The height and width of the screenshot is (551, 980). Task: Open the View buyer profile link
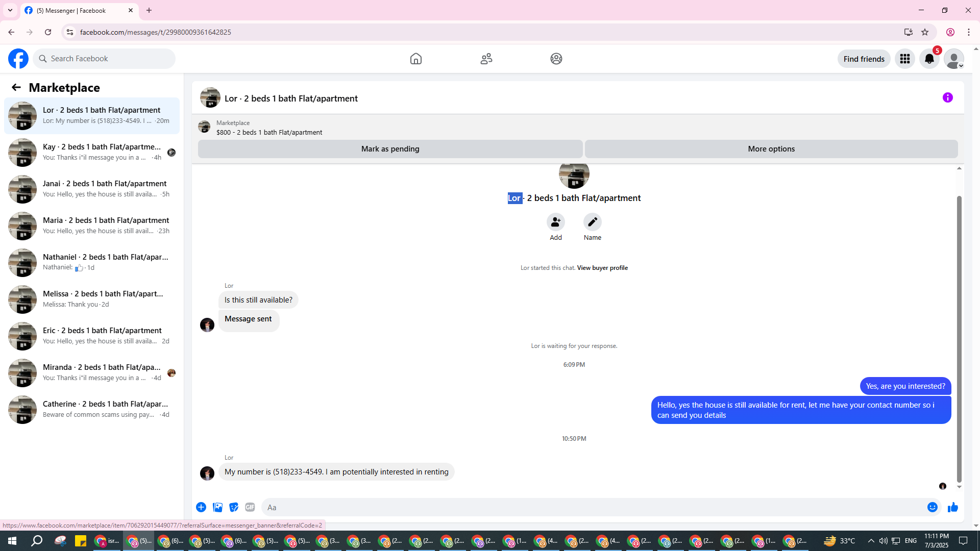tap(602, 268)
